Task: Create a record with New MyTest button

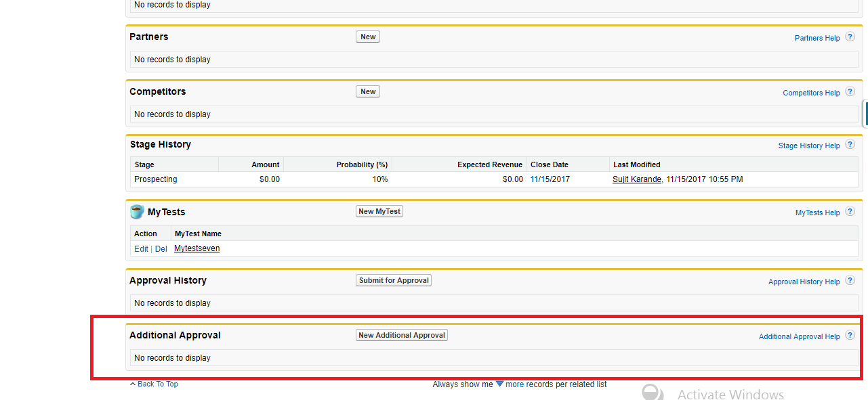Action: tap(379, 211)
